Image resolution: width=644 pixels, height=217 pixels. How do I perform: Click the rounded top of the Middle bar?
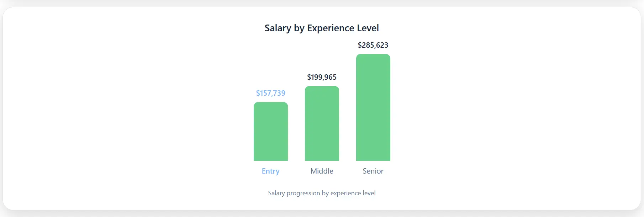click(x=322, y=88)
